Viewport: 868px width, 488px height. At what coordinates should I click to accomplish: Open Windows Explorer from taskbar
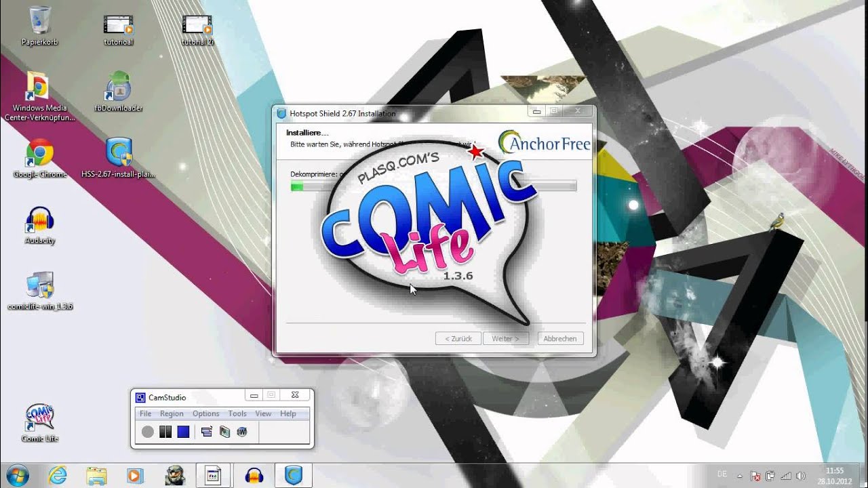click(x=96, y=476)
